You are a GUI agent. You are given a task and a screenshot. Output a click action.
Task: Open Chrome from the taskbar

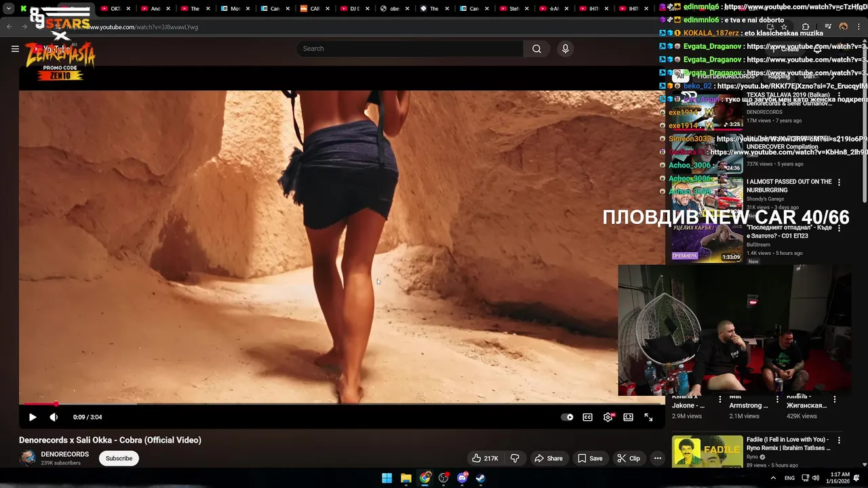pyautogui.click(x=425, y=478)
